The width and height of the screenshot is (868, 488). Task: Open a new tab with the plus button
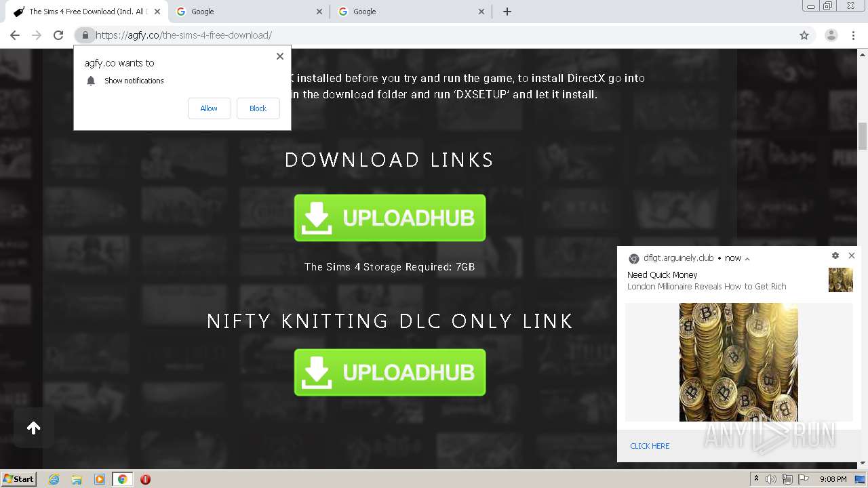[507, 12]
